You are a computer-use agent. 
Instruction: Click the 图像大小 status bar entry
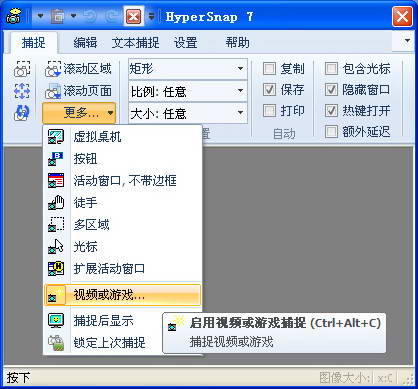(345, 378)
